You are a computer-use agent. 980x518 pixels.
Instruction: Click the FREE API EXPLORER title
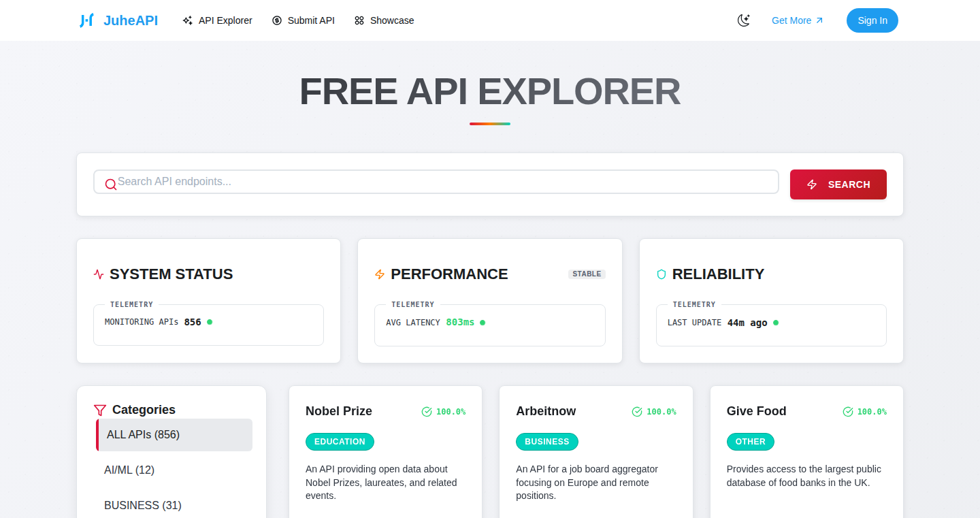tap(490, 92)
